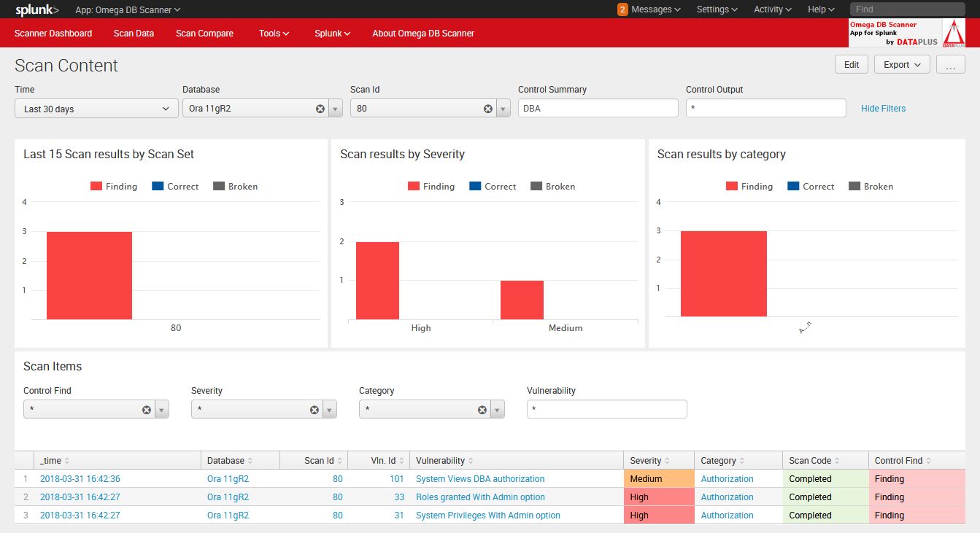
Task: Click the Hide Filters link
Action: (883, 109)
